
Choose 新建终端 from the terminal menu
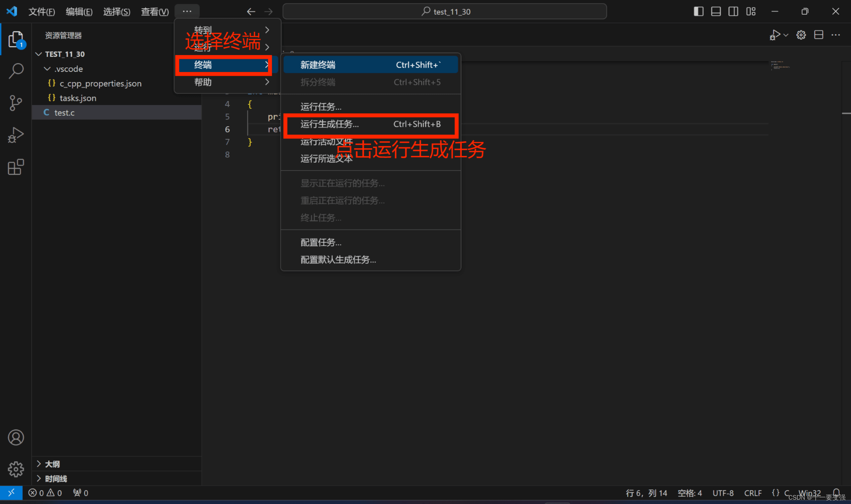coord(371,64)
